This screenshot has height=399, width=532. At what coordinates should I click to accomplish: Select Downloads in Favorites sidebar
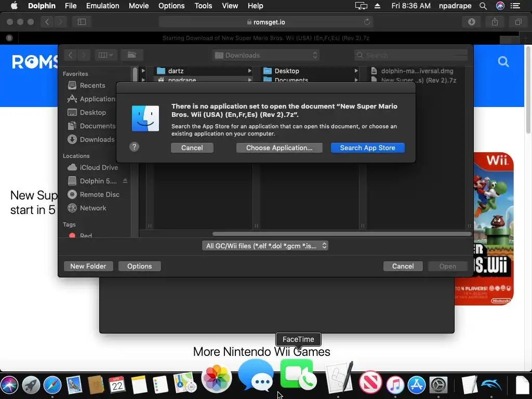tap(91, 139)
